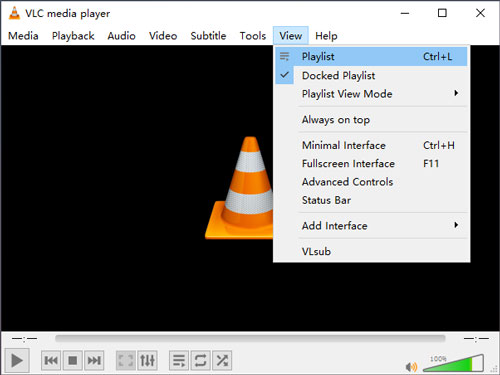Image resolution: width=500 pixels, height=375 pixels.
Task: Switch to Minimal Interface
Action: pyautogui.click(x=372, y=145)
